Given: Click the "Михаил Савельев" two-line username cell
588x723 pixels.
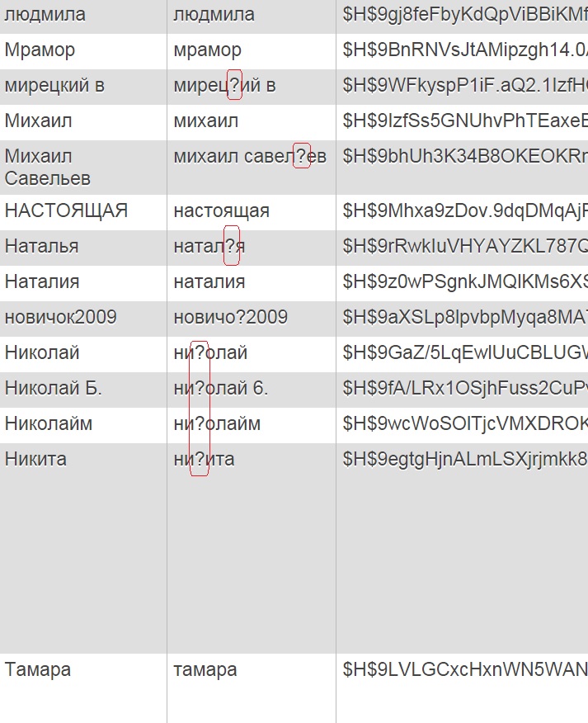Looking at the screenshot, I should [48, 167].
